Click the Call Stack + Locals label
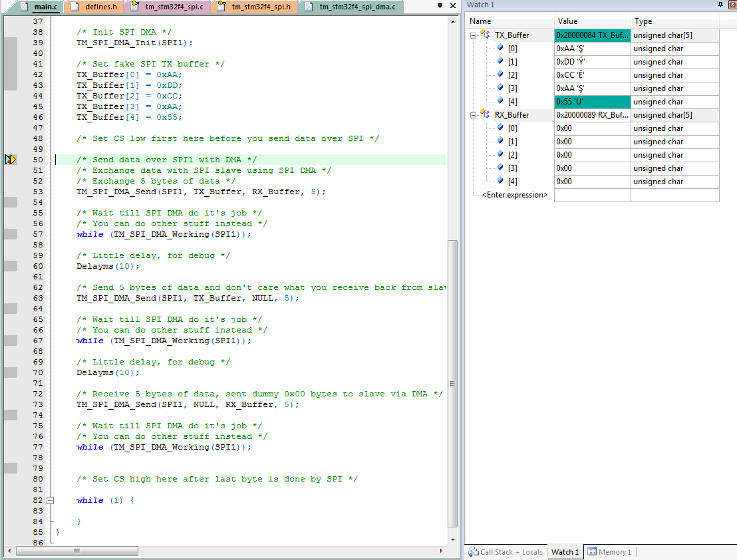Screen dimensions: 737x560 point(511,552)
